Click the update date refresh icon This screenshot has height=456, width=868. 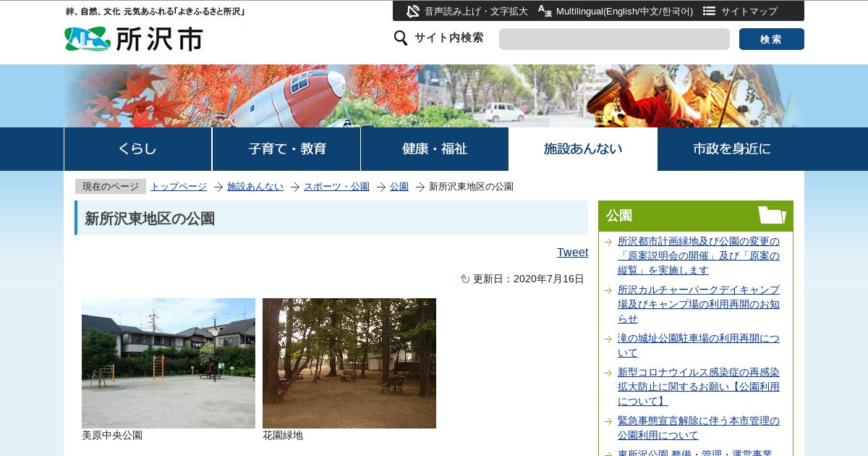tap(465, 279)
